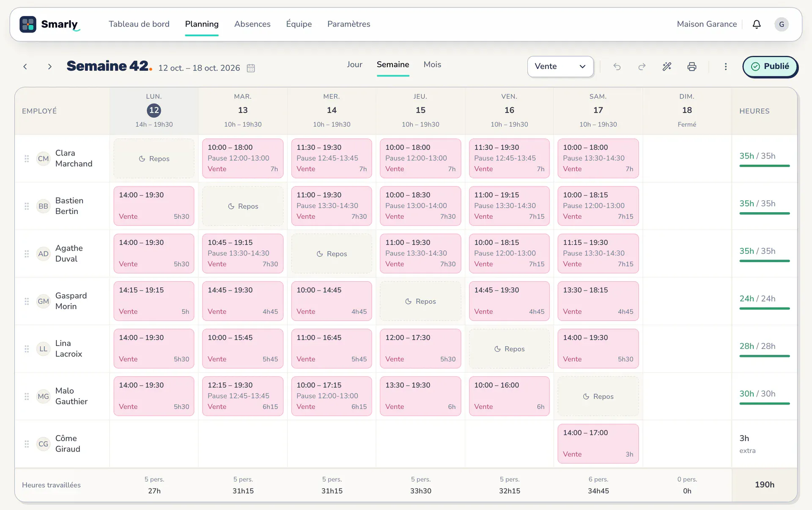Viewport: 812px width, 510px height.
Task: Go to Équipe section
Action: (299, 24)
